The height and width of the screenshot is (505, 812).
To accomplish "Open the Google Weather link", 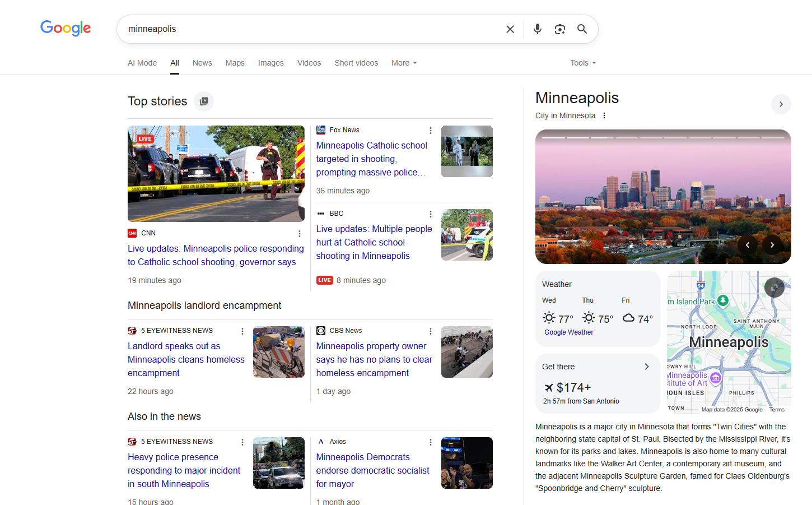I will [x=569, y=332].
